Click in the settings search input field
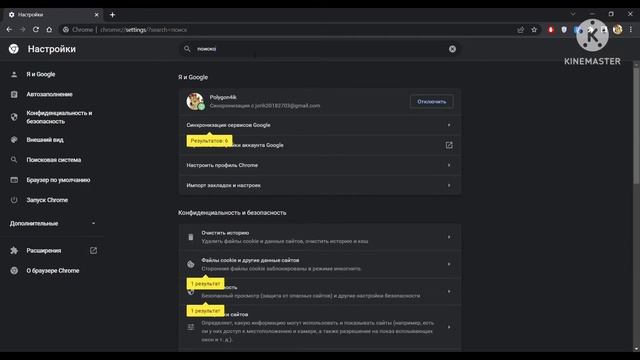 (x=320, y=49)
